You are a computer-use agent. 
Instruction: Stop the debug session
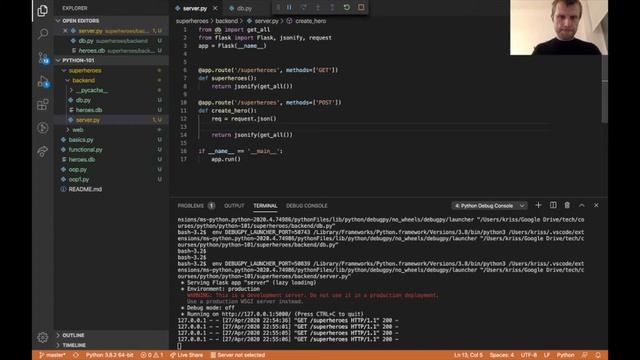point(361,7)
